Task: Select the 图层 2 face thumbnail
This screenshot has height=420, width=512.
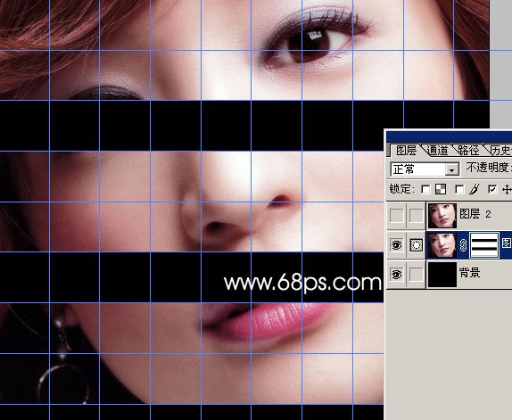Action: click(442, 216)
